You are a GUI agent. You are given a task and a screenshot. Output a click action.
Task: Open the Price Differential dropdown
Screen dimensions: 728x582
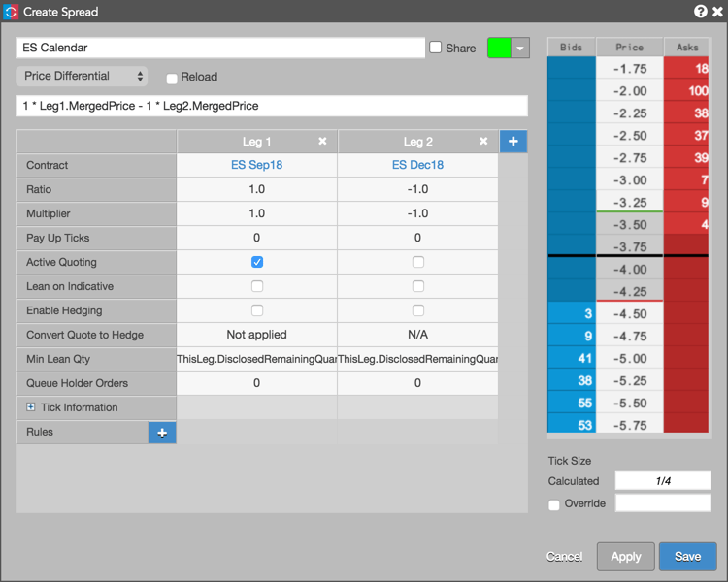pyautogui.click(x=82, y=76)
